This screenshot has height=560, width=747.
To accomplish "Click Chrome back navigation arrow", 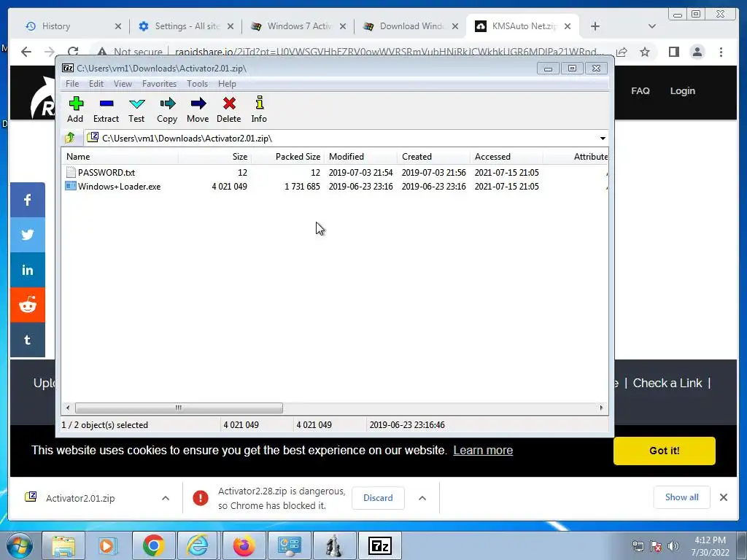I will click(x=26, y=52).
